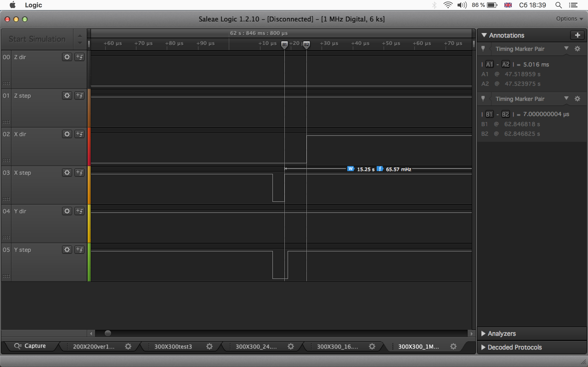
Task: Click the Start Simulation button
Action: pyautogui.click(x=37, y=39)
